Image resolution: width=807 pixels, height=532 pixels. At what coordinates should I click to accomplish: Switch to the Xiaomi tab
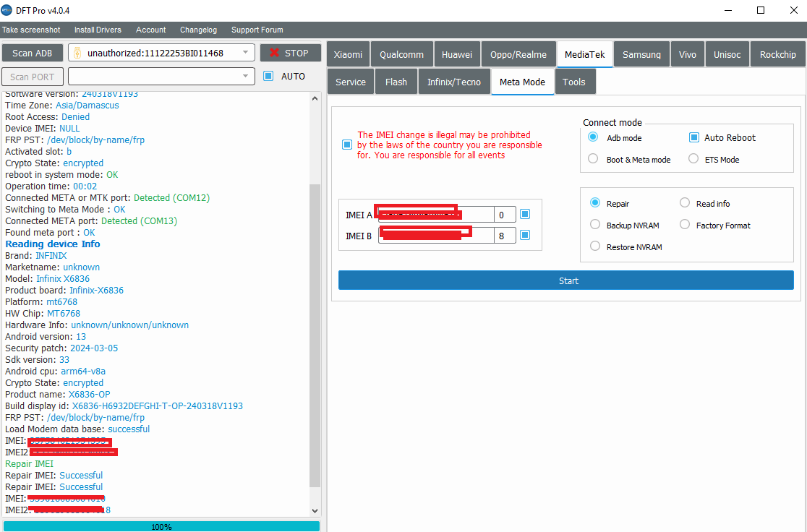click(348, 54)
